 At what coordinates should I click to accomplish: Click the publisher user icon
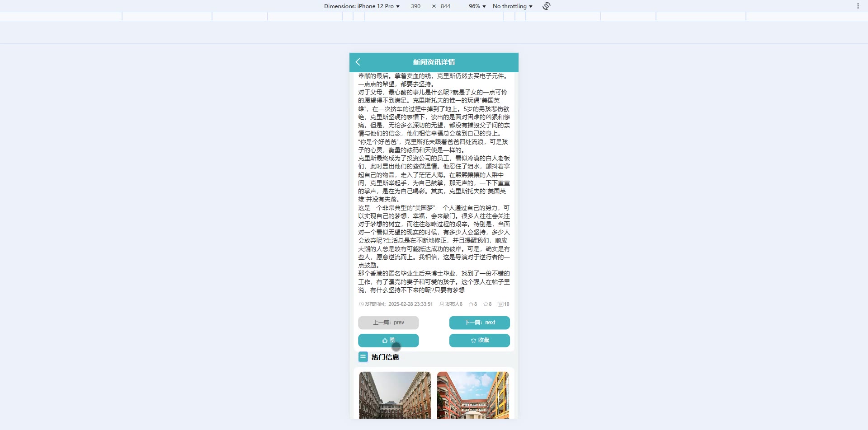442,304
